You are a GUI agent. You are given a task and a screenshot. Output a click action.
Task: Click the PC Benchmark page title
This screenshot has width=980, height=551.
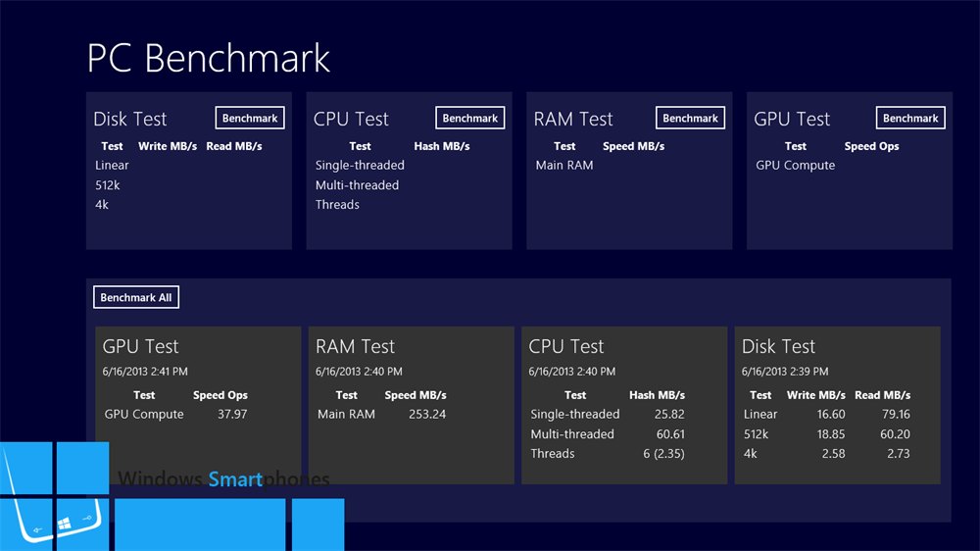coord(208,58)
